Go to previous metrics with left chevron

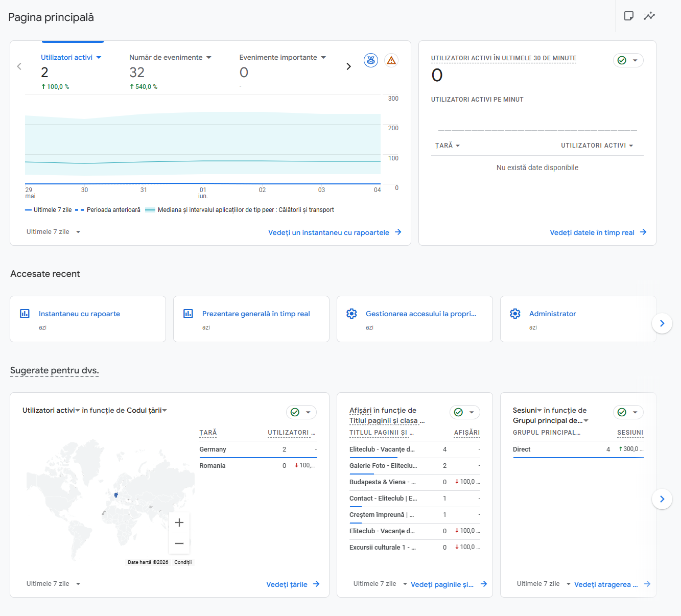[19, 66]
